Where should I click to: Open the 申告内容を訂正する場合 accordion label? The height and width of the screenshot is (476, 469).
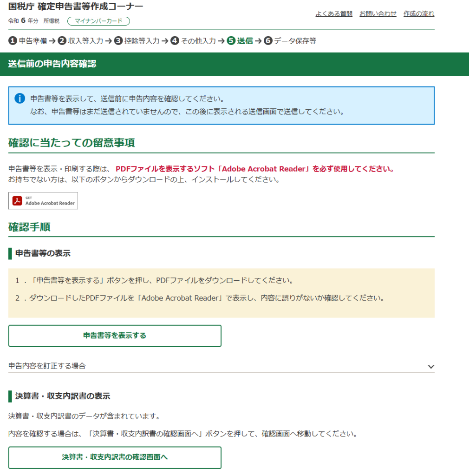click(x=47, y=366)
